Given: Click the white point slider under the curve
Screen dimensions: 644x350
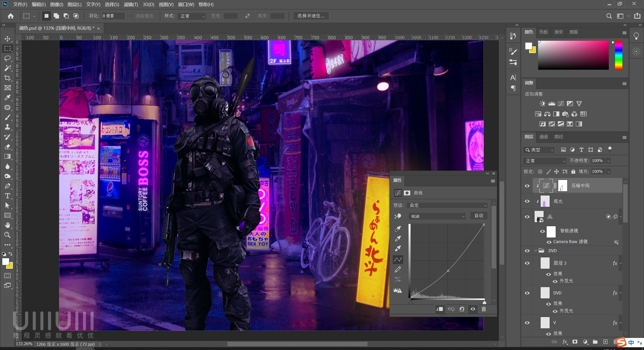Looking at the screenshot, I should [484, 302].
